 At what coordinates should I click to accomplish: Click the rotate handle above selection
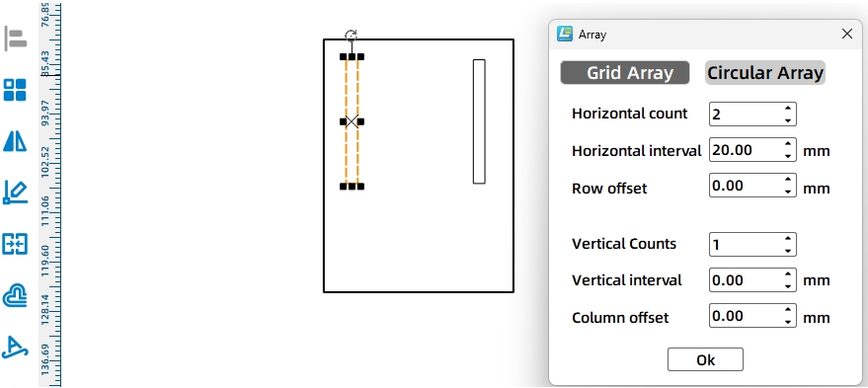(351, 36)
